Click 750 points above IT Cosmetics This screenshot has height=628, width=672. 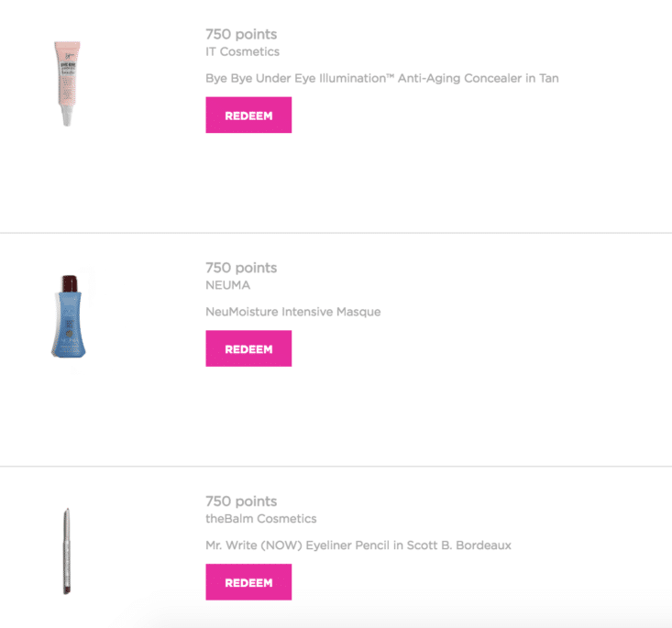pyautogui.click(x=241, y=34)
